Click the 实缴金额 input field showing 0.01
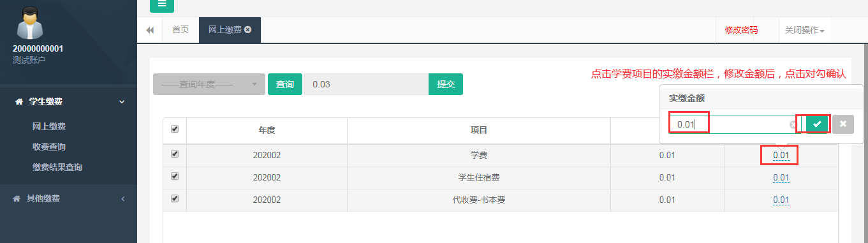Screen dimensions: 868x243 click(x=731, y=124)
